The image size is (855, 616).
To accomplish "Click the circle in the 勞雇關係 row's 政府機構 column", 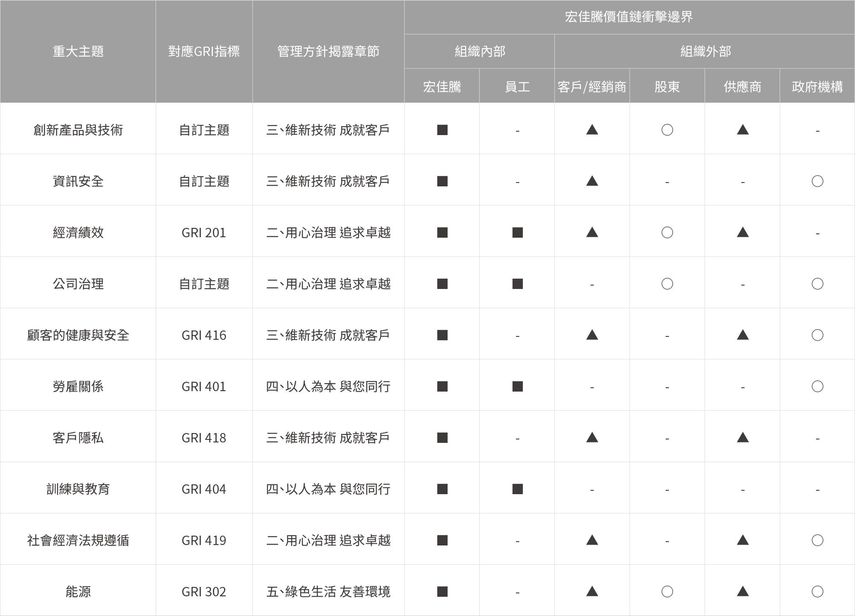I will point(817,386).
